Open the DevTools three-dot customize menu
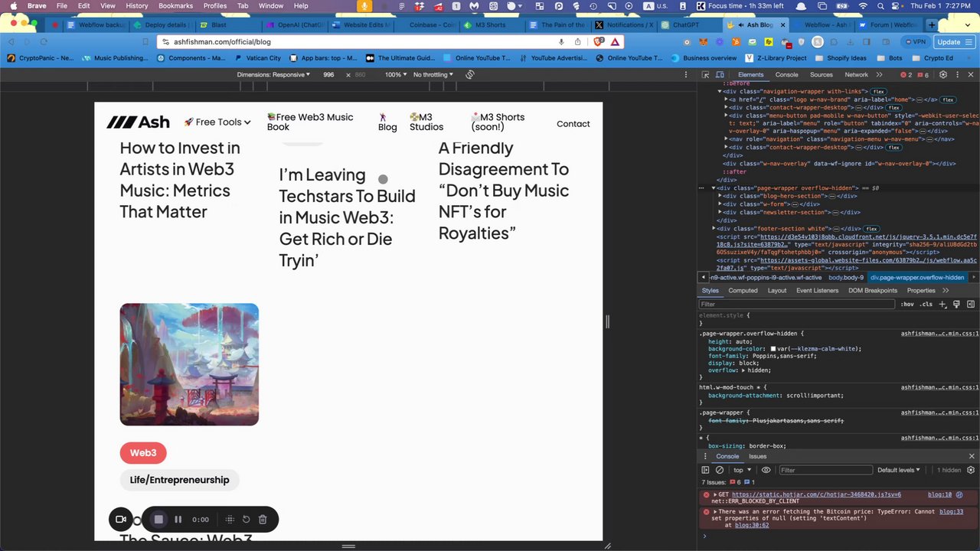This screenshot has height=551, width=980. [x=957, y=74]
